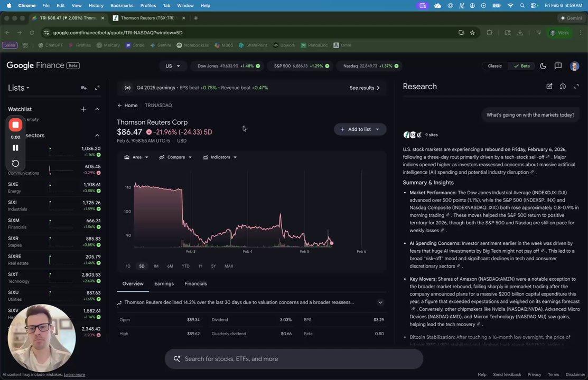Open the Chrome extensions puzzle icon
Viewport: 588px width, 380px height.
point(489,33)
